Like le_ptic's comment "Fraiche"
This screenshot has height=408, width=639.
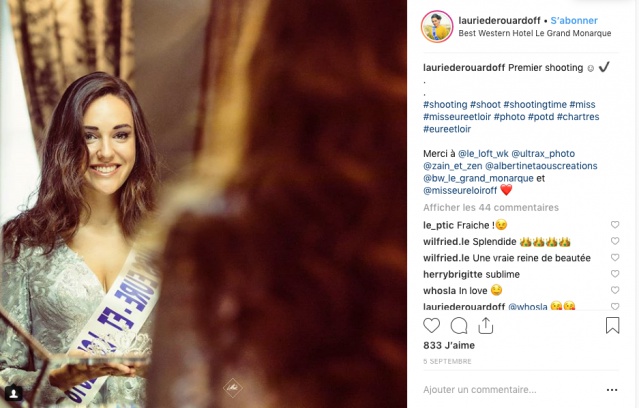[x=615, y=225]
